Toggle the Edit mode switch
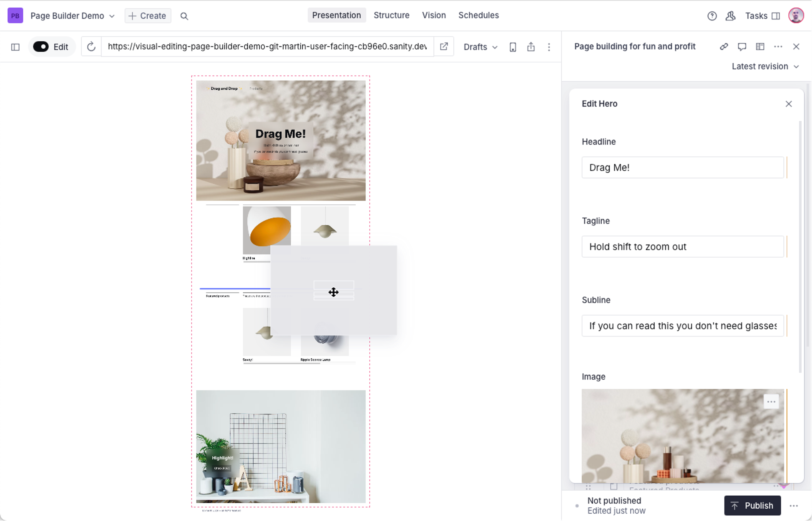The height and width of the screenshot is (521, 812). pyautogui.click(x=41, y=47)
